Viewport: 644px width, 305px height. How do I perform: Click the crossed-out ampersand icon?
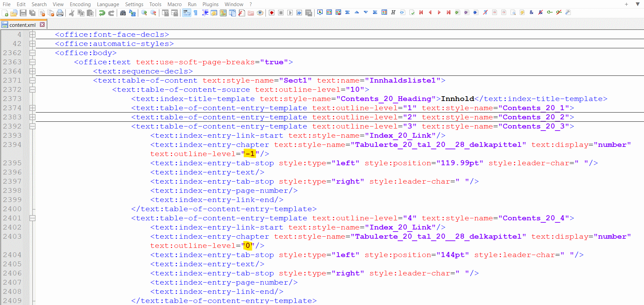point(541,12)
